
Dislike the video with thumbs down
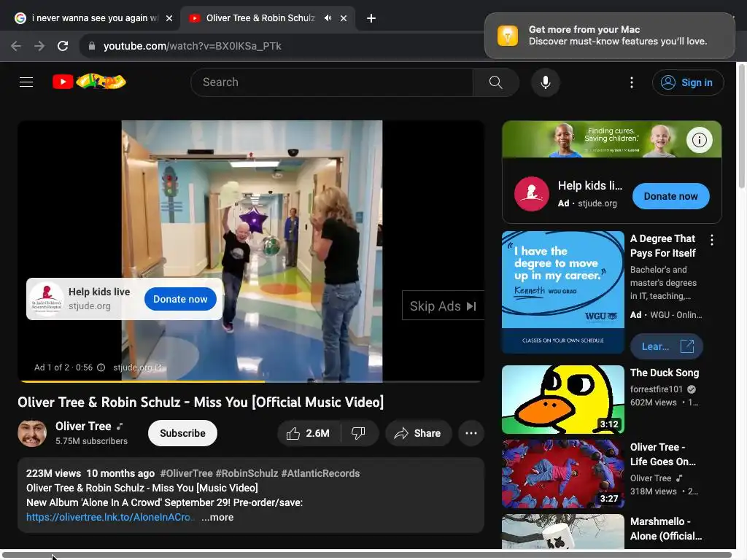click(x=358, y=433)
